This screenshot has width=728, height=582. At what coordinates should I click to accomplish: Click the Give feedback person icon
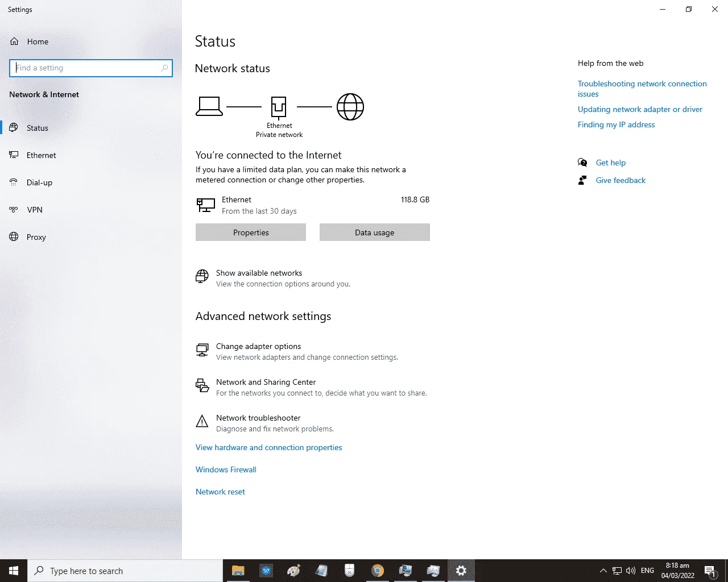[x=582, y=180]
